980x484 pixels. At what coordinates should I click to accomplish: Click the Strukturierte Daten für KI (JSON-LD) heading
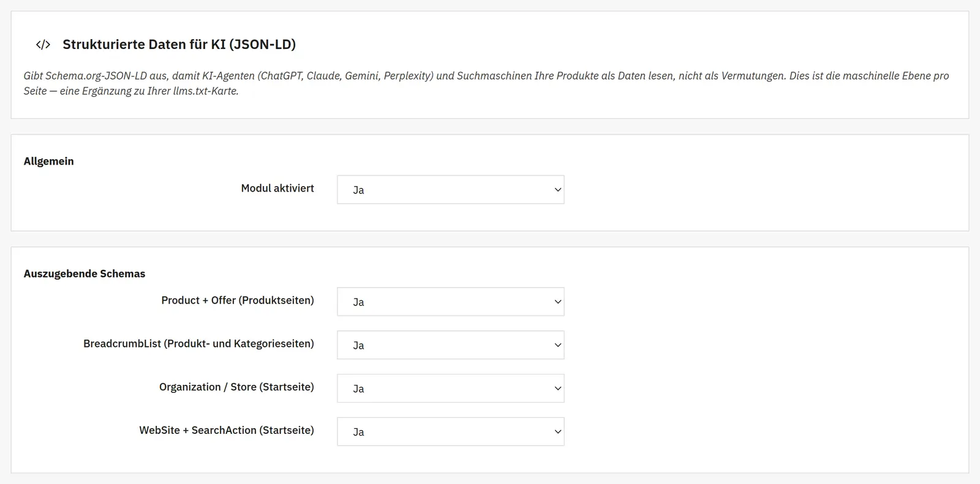[179, 45]
